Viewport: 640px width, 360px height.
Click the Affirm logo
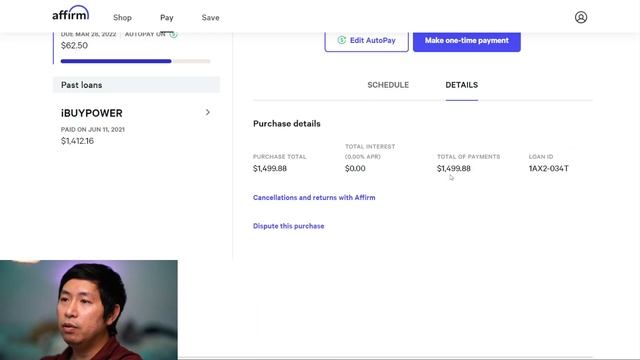(71, 13)
